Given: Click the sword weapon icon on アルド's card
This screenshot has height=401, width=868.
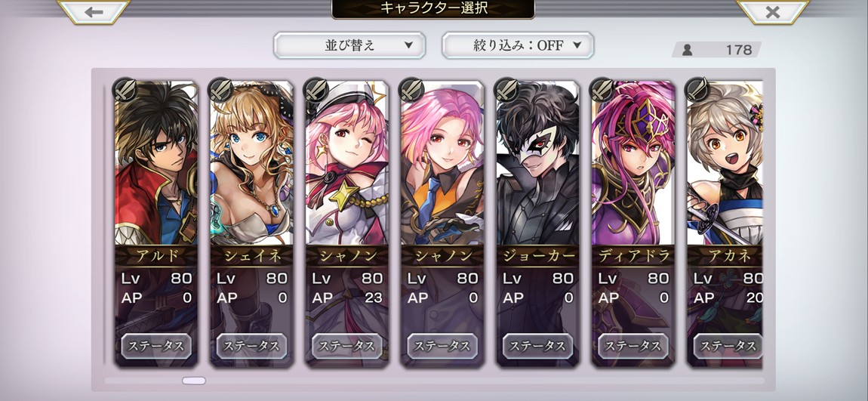Looking at the screenshot, I should [x=125, y=90].
